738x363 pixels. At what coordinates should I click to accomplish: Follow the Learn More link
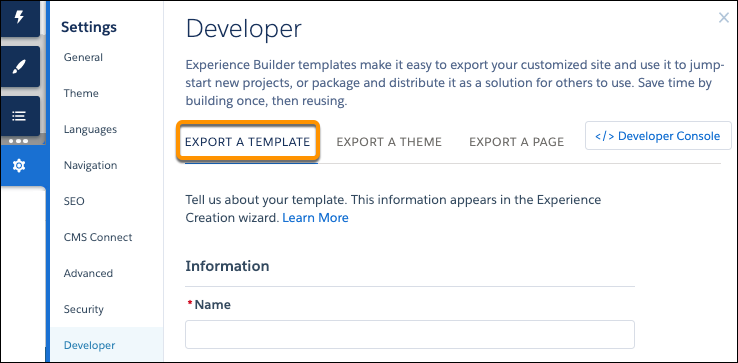point(315,218)
